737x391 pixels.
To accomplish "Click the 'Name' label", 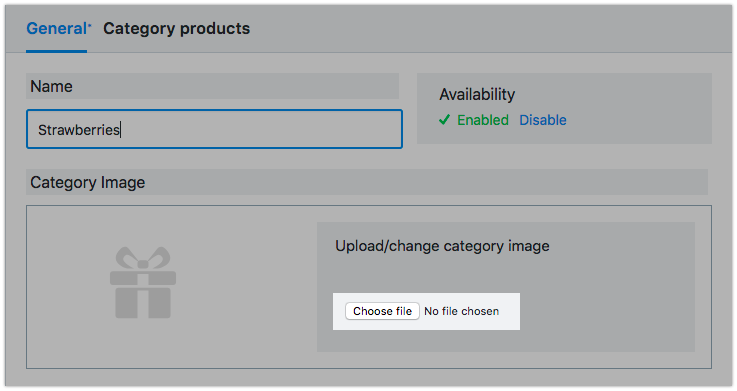I will (51, 86).
